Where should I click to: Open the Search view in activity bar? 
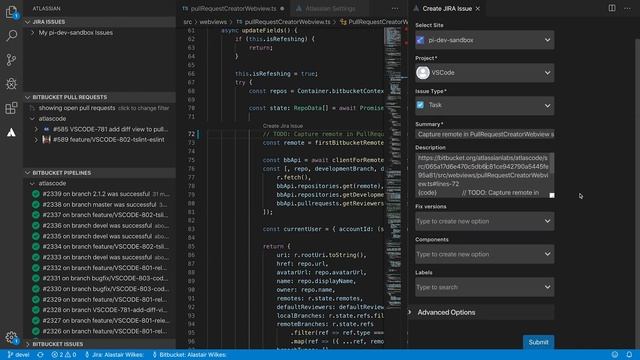click(x=11, y=36)
